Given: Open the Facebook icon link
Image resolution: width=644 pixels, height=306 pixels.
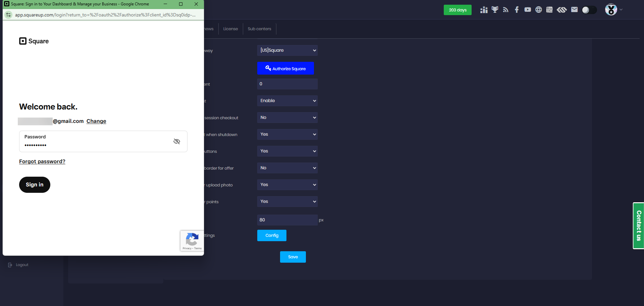Looking at the screenshot, I should (x=517, y=10).
